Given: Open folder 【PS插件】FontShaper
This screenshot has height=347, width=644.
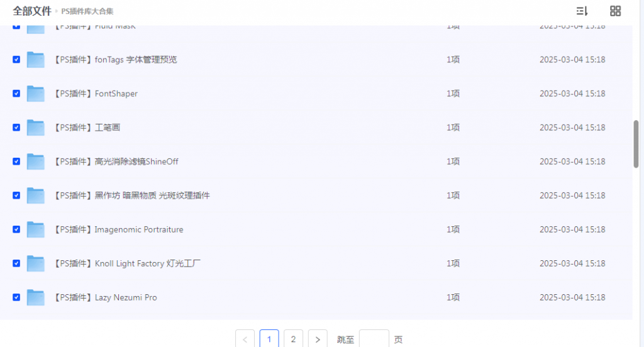Looking at the screenshot, I should 96,94.
